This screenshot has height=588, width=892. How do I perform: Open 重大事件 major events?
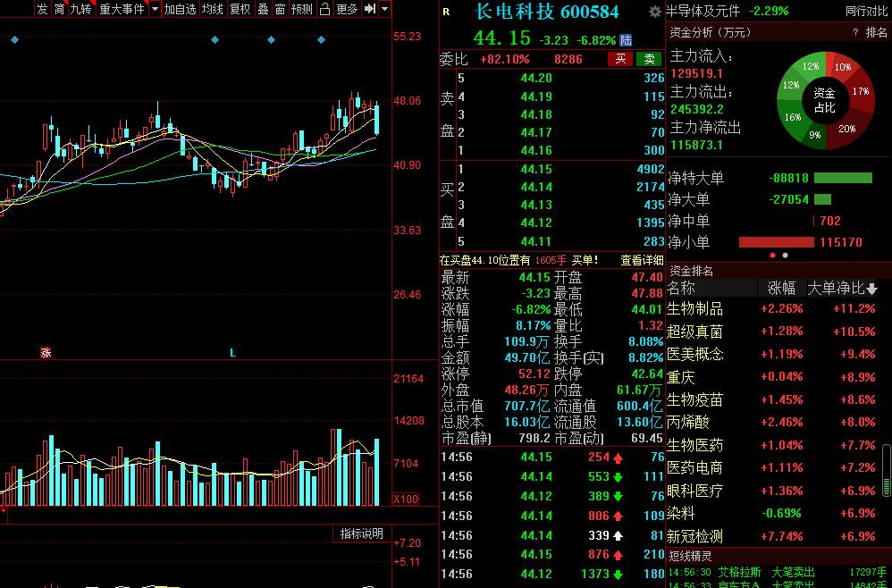tap(122, 9)
